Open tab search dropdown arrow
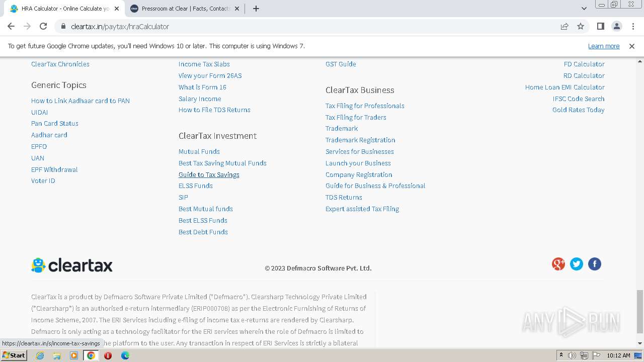The image size is (644, 362). pyautogui.click(x=584, y=9)
